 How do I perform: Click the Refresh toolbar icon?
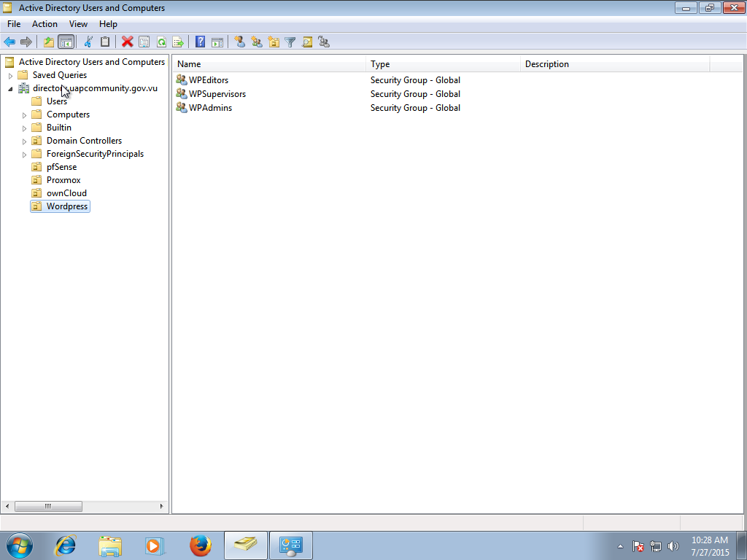(161, 42)
